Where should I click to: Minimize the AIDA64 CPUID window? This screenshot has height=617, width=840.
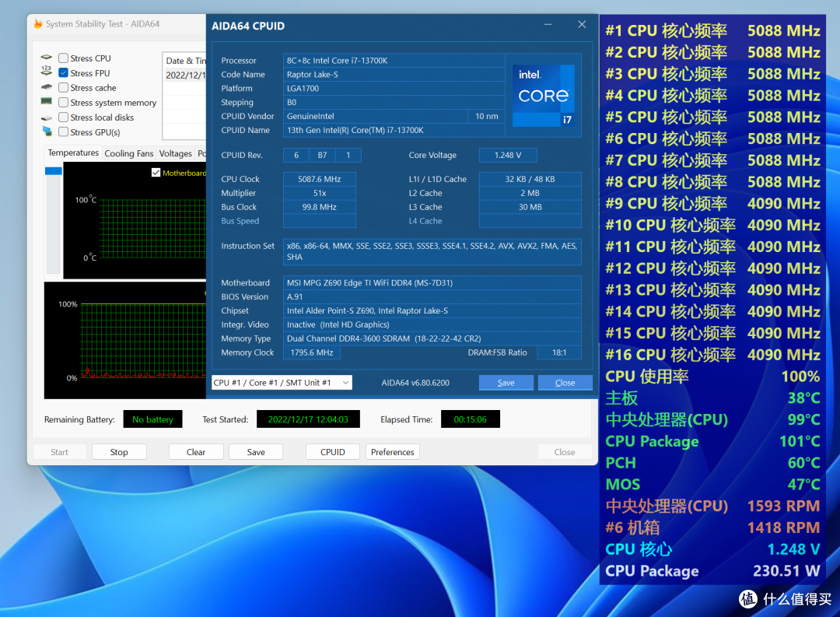548,25
